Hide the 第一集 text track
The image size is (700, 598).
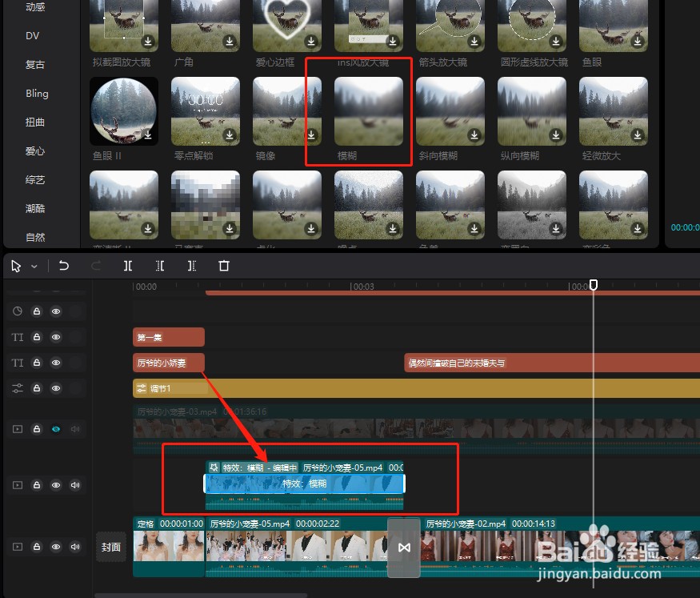point(56,337)
